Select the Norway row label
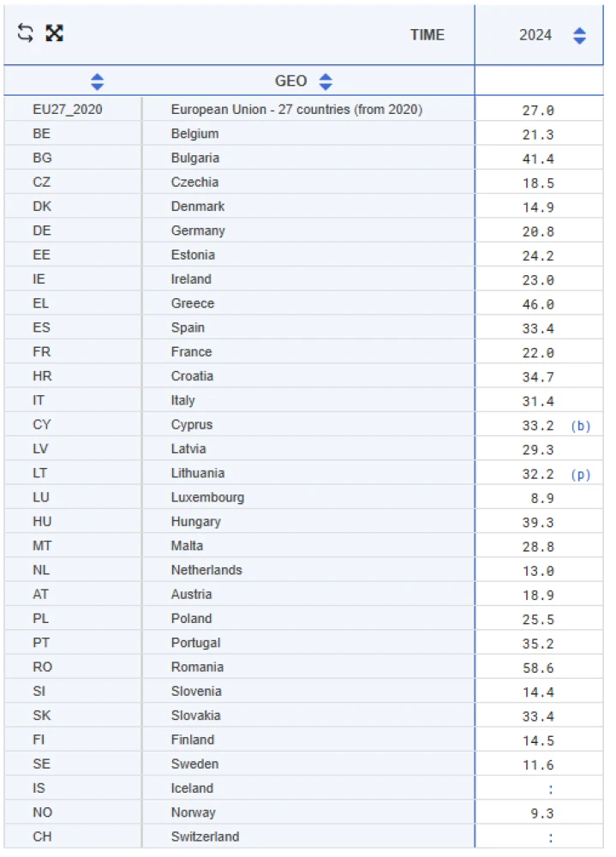 pyautogui.click(x=193, y=812)
